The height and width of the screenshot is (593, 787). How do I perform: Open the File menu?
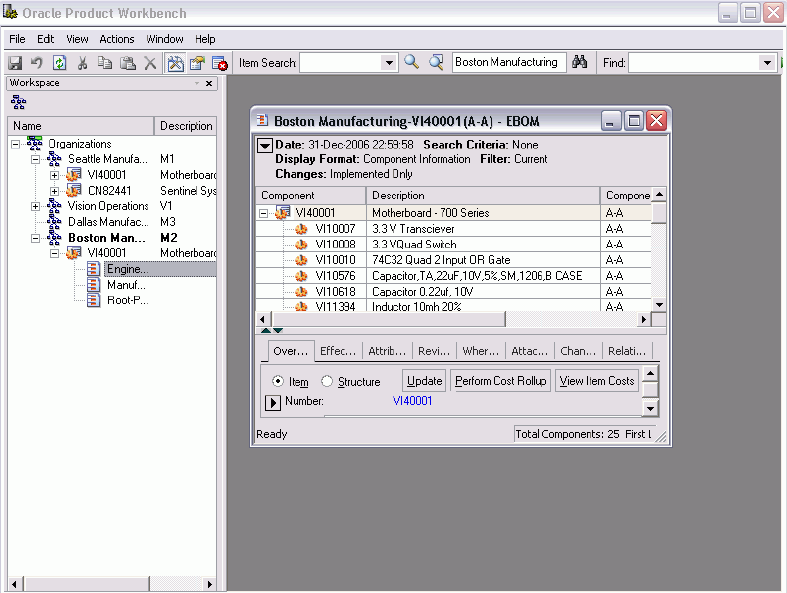pos(17,39)
